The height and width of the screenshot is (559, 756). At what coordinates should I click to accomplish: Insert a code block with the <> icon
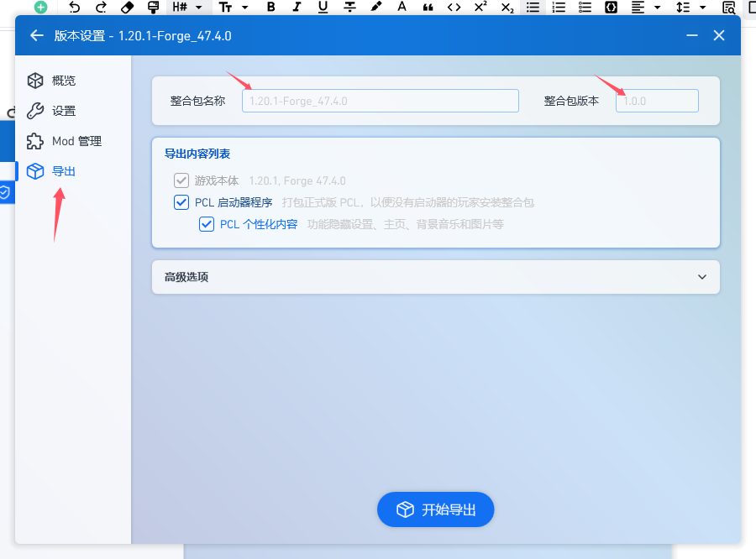(x=454, y=8)
